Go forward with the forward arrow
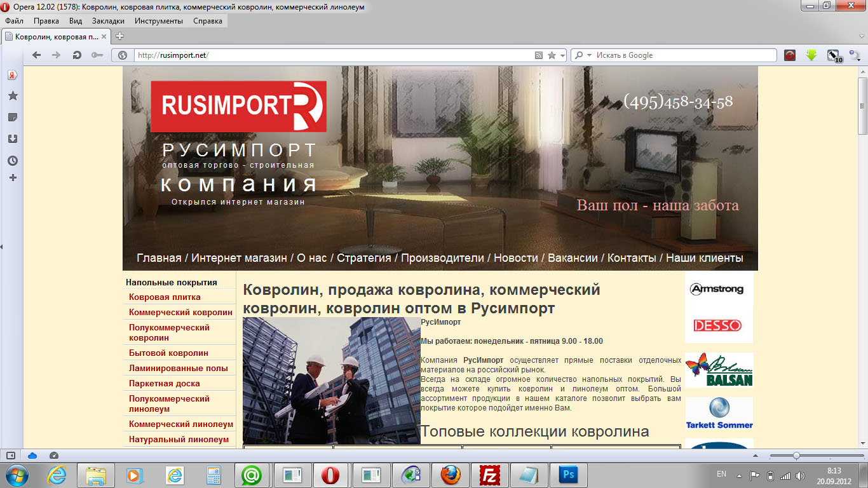Image resolution: width=868 pixels, height=488 pixels. [x=56, y=55]
